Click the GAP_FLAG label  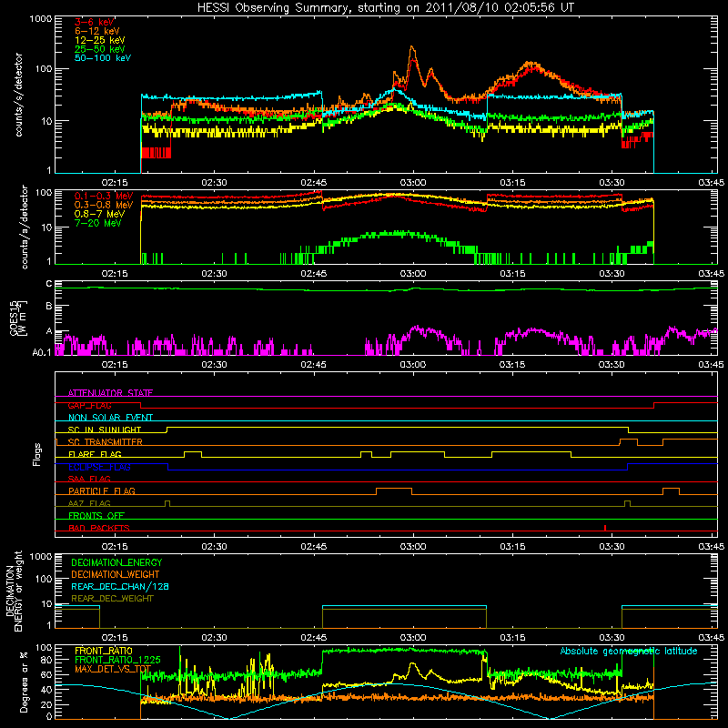click(89, 405)
